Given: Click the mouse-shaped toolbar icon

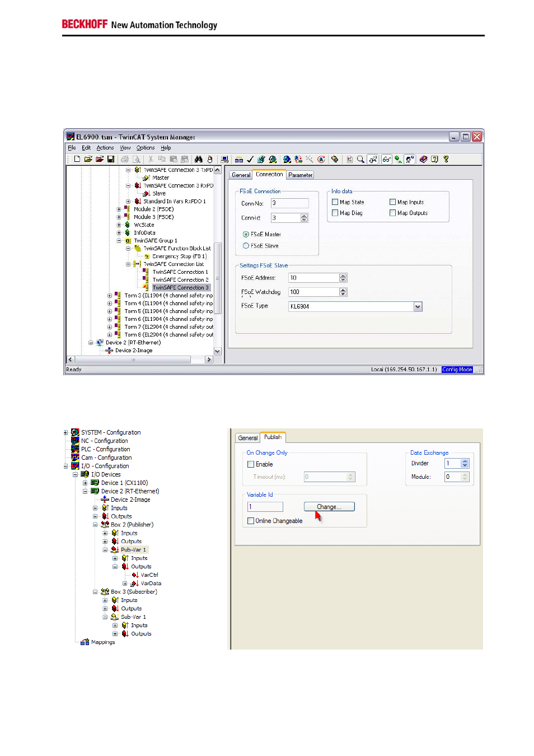Looking at the screenshot, I should tap(210, 159).
